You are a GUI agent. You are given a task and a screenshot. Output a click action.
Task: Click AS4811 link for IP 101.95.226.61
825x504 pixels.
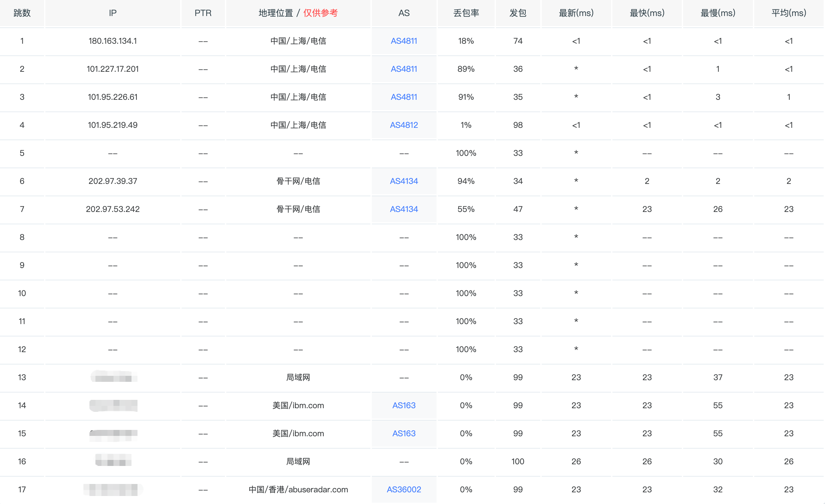pyautogui.click(x=404, y=97)
